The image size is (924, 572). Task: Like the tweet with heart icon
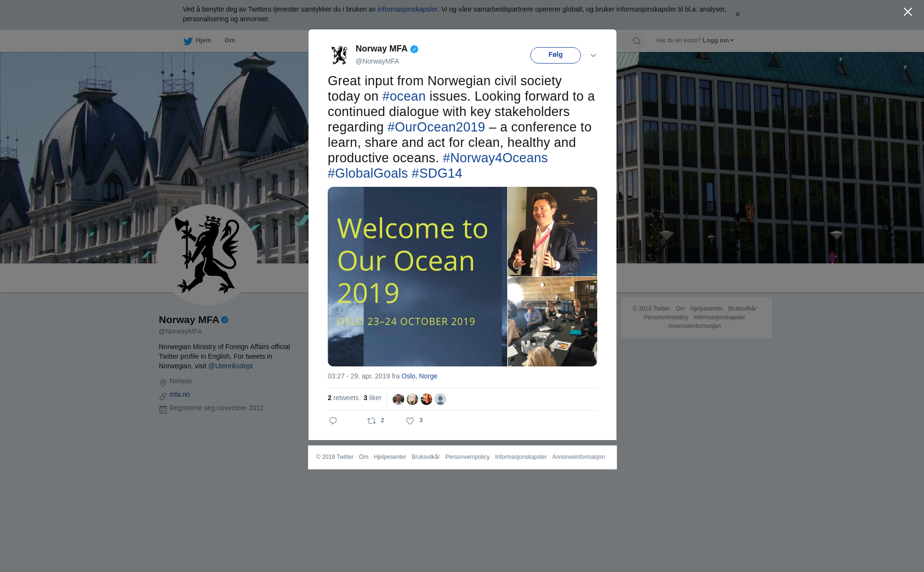point(410,421)
